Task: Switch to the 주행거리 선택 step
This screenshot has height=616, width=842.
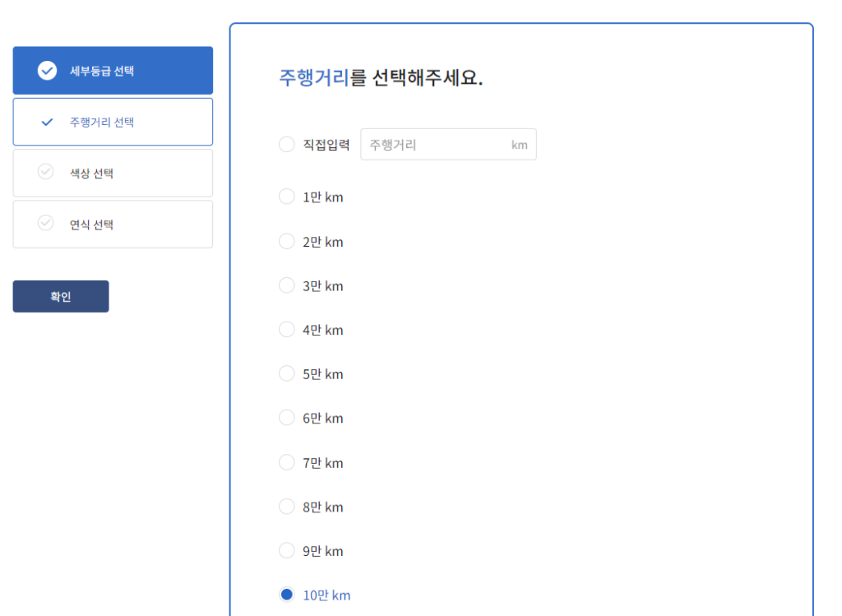Action: tap(113, 123)
